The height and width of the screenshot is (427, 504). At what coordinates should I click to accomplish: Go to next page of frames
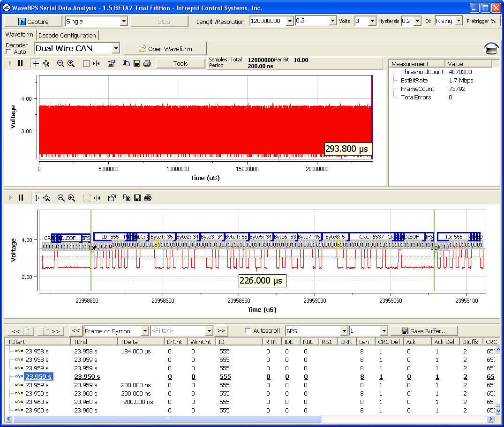click(51, 331)
